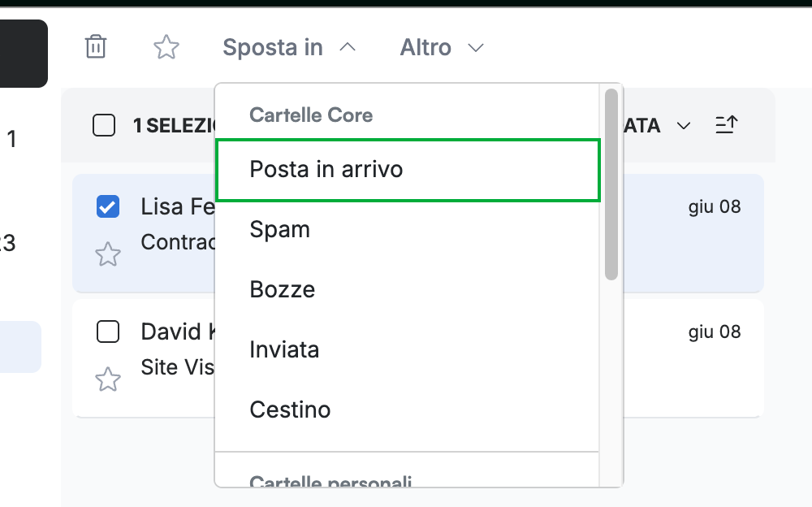
Task: Click the sort order ascending icon
Action: coord(726,125)
